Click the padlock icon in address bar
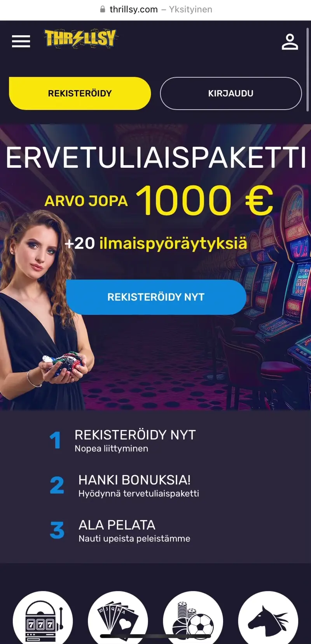 pos(103,9)
